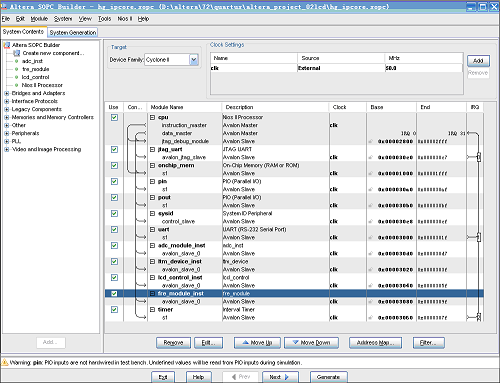
Task: Click the lock icon in timer s1 row
Action: point(371,318)
